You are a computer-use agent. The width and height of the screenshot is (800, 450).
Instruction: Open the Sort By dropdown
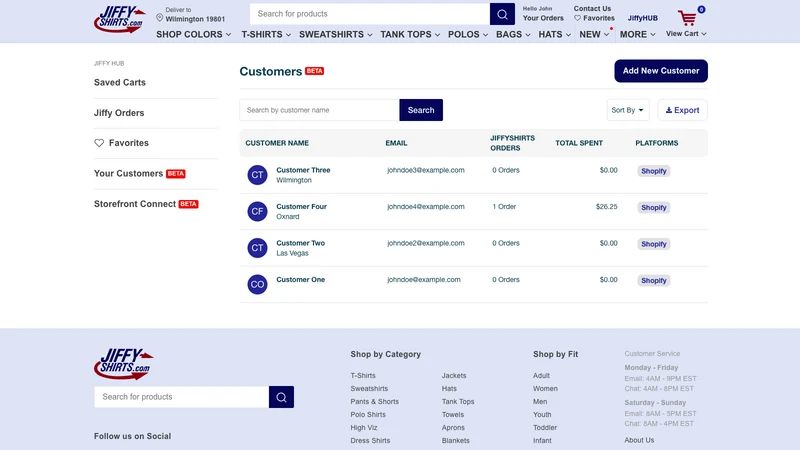(x=628, y=110)
